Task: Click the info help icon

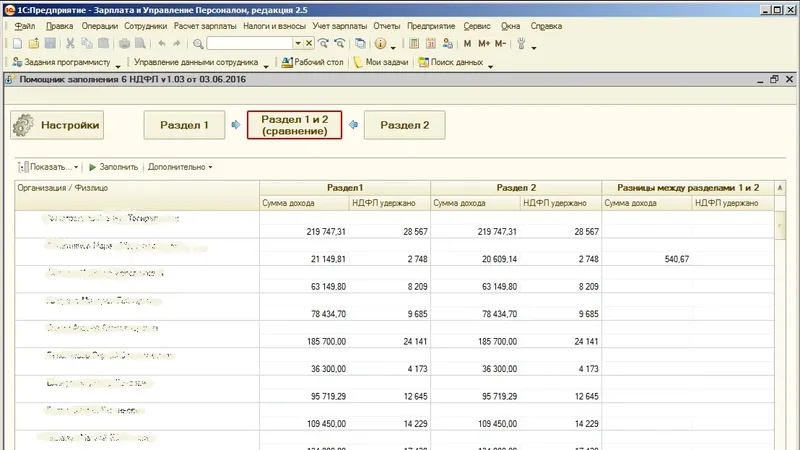Action: coord(380,44)
